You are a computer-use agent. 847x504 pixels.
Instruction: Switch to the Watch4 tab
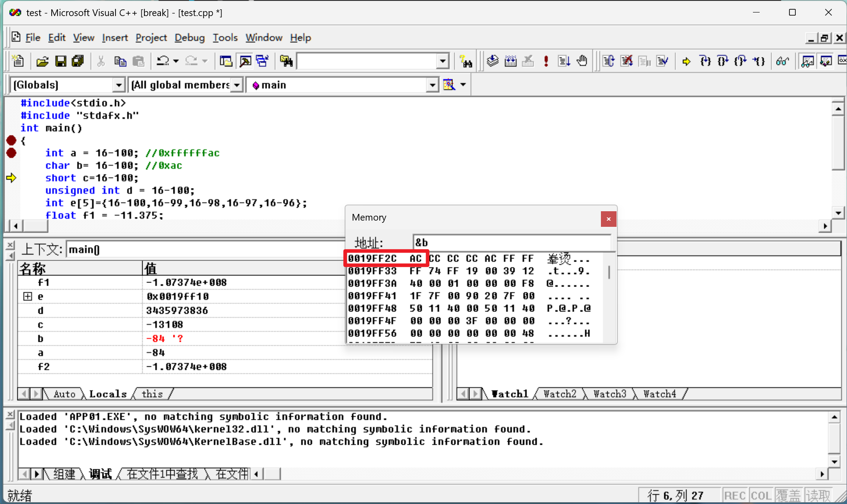click(x=660, y=394)
